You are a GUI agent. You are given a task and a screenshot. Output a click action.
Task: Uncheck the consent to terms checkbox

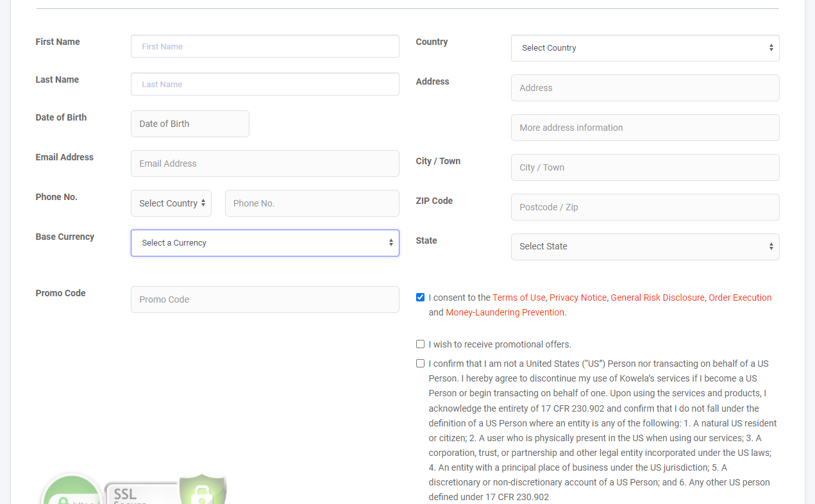click(x=420, y=297)
